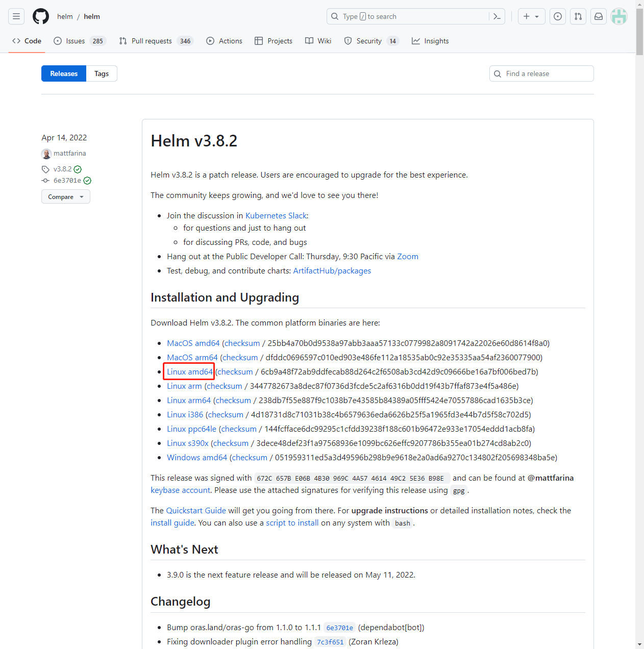
Task: Switch to Pull requests tab
Action: tap(156, 41)
